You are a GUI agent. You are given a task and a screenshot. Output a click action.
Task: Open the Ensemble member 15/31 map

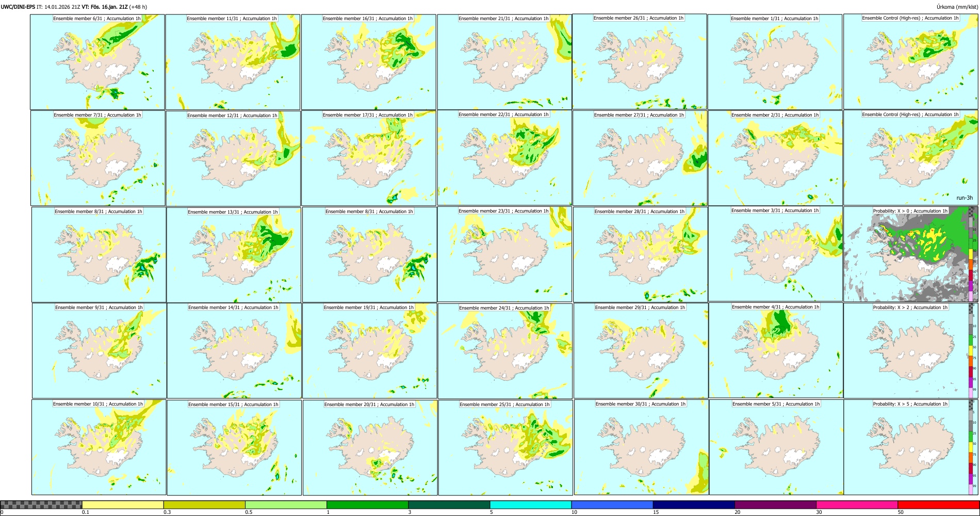[234, 447]
